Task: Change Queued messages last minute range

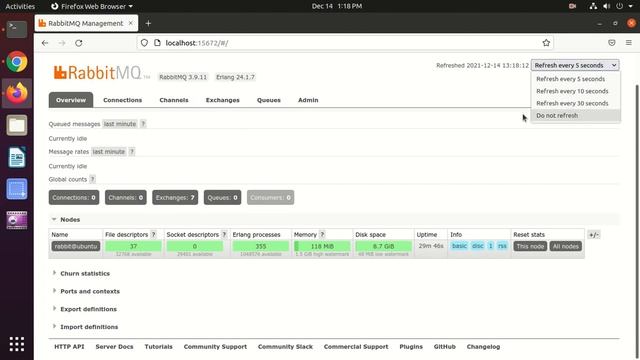Action: (x=120, y=124)
